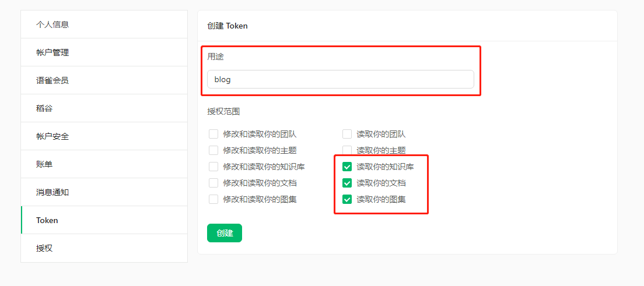Check the 修改和读取你的主题 option

[x=213, y=150]
